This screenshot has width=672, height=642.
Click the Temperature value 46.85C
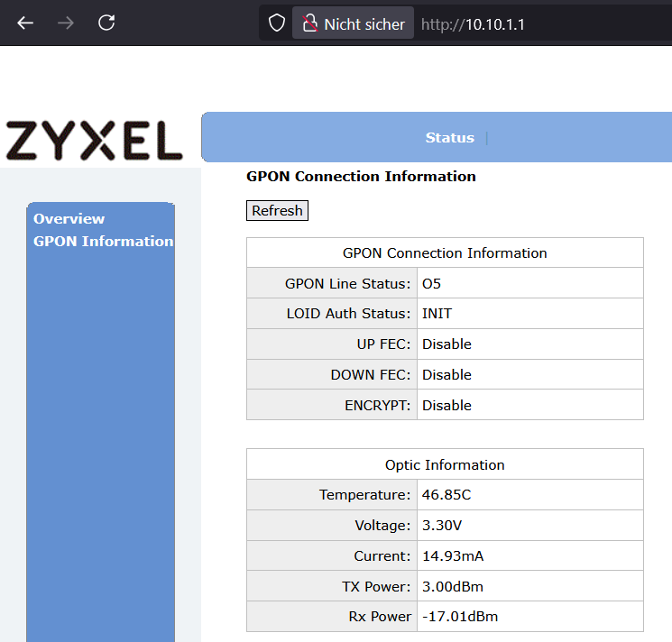point(447,495)
